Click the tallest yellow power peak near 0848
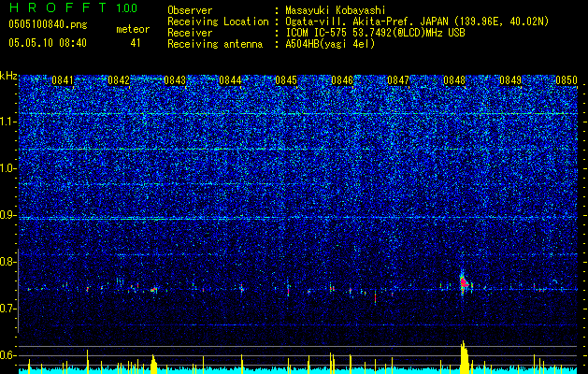 point(465,357)
